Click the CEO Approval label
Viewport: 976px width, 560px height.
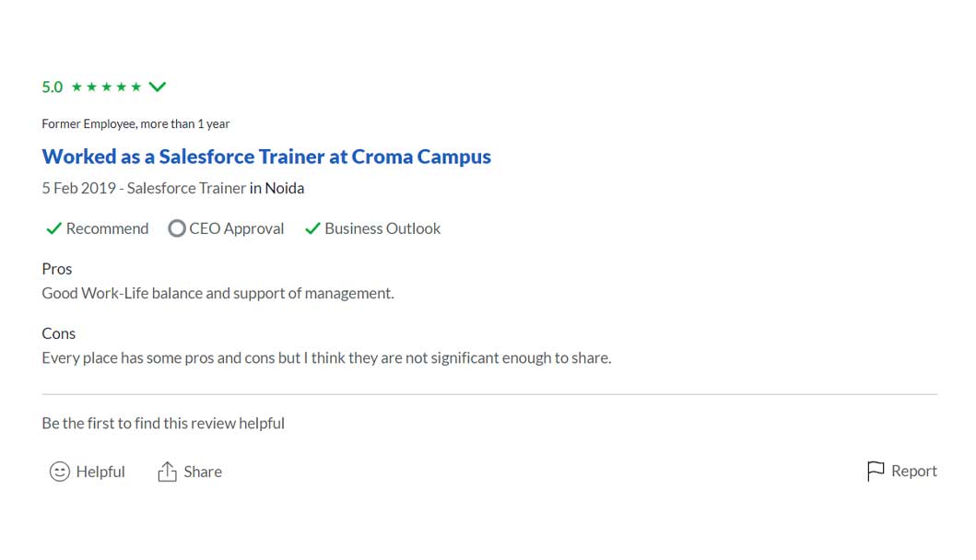[x=237, y=228]
